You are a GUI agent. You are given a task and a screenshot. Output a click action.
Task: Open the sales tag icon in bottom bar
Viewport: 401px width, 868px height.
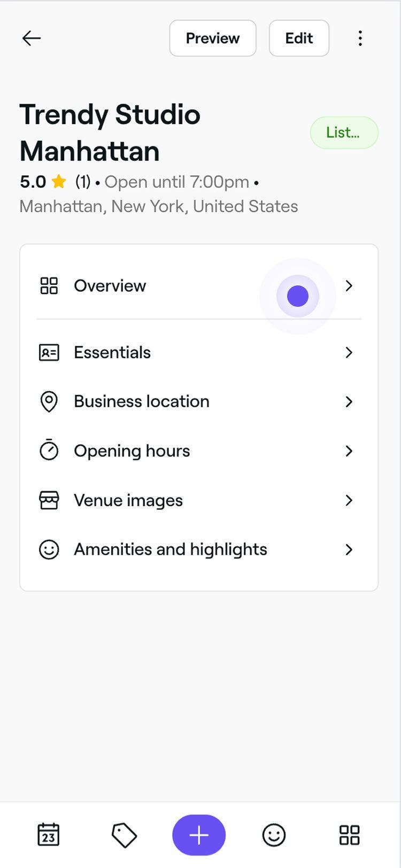click(124, 835)
